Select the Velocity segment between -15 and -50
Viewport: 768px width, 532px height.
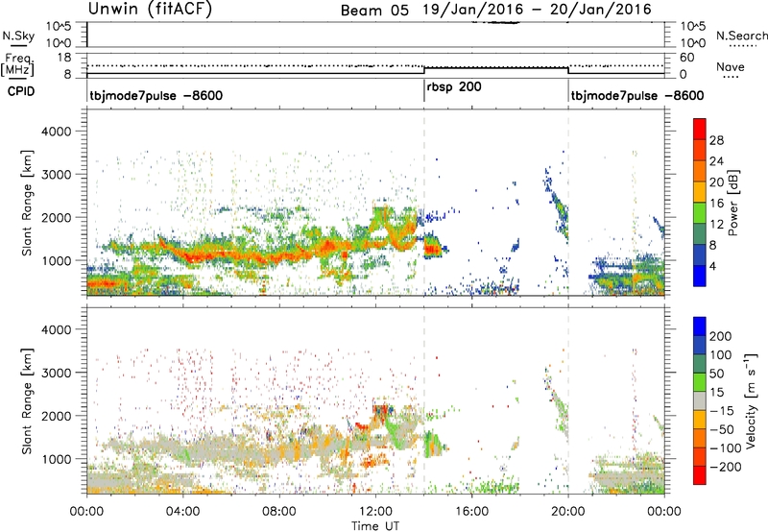(x=700, y=421)
